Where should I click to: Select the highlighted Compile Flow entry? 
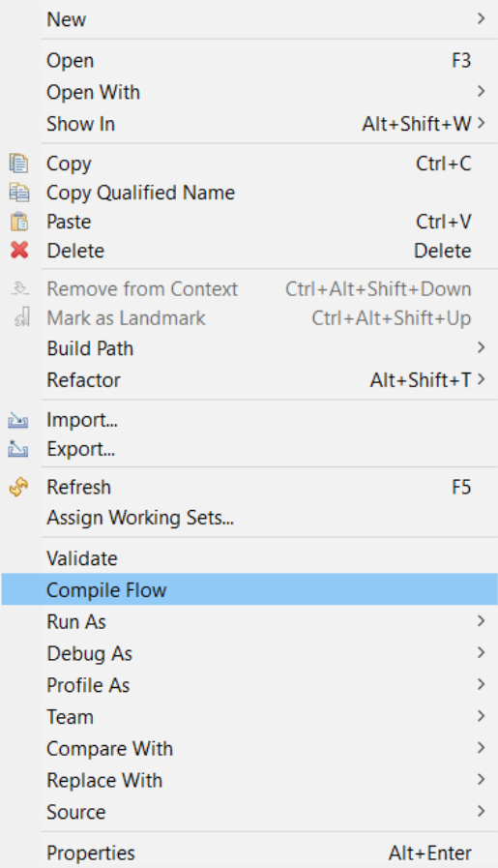pyautogui.click(x=249, y=589)
